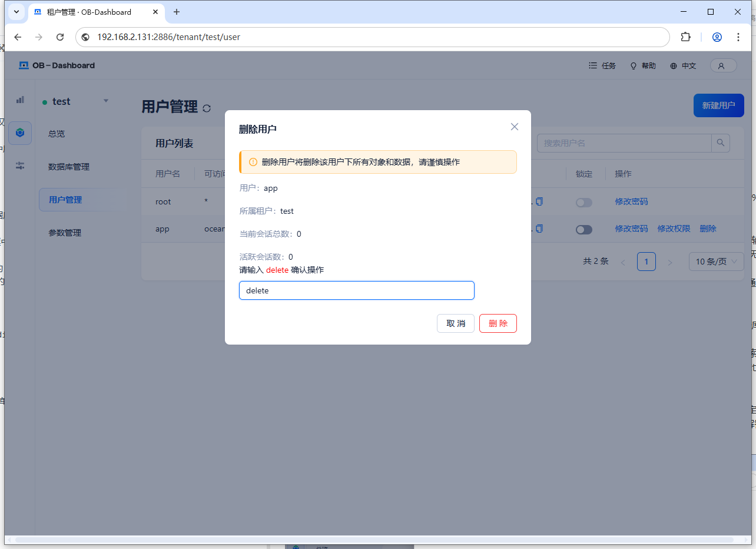Image resolution: width=756 pixels, height=549 pixels.
Task: Open the tenant cube icon in left sidebar
Action: point(20,133)
